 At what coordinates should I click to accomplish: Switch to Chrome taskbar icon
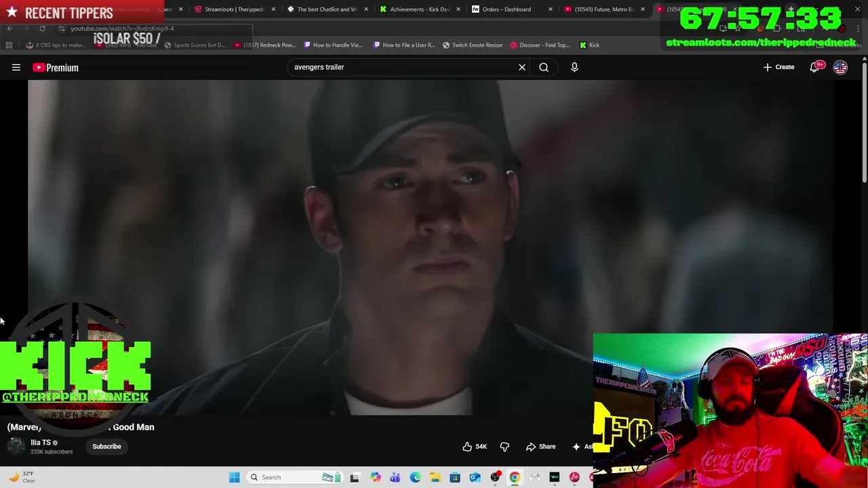click(515, 477)
